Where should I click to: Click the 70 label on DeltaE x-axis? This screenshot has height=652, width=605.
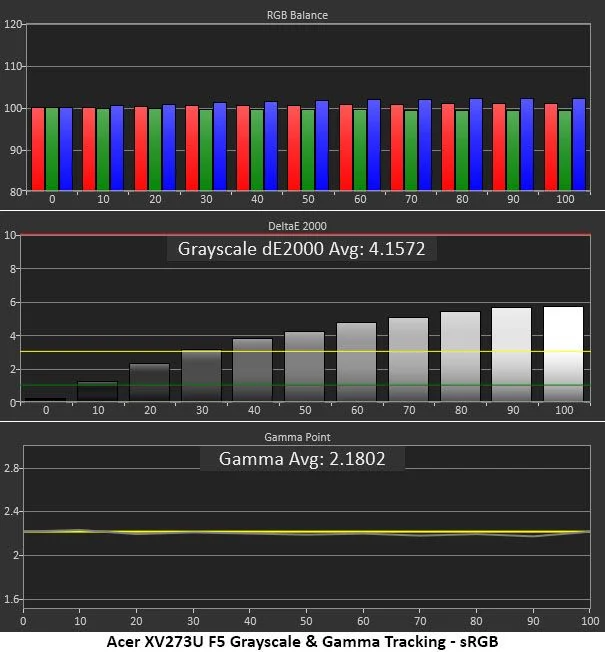coord(409,410)
